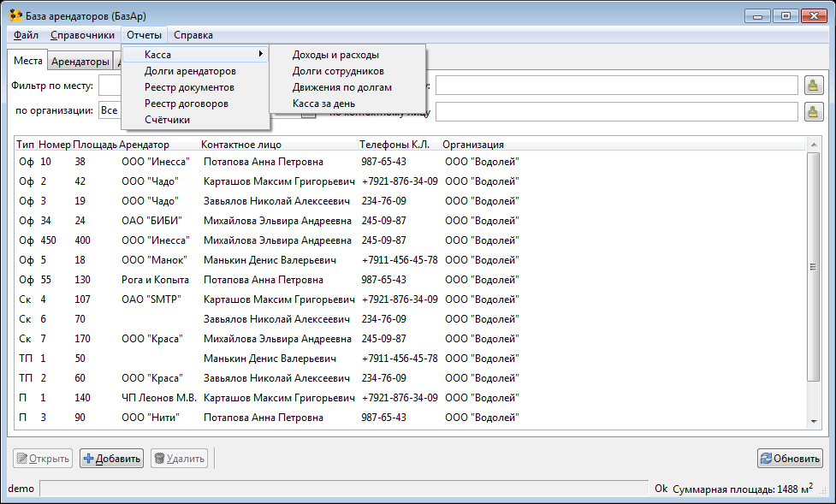
Task: Sort by Телефоны К.Л. column header
Action: 400,144
